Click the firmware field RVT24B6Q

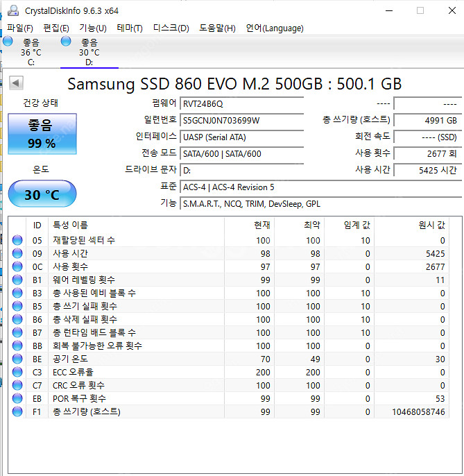[242, 104]
